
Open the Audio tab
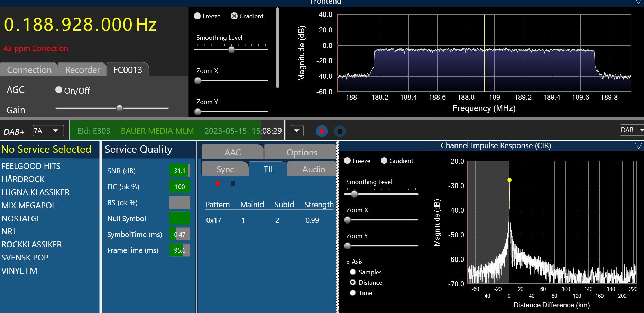(313, 169)
